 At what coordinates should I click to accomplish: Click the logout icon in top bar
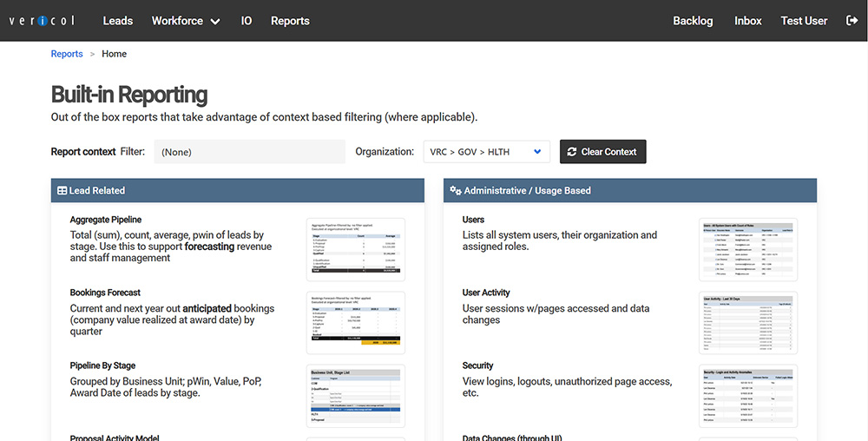tap(851, 21)
